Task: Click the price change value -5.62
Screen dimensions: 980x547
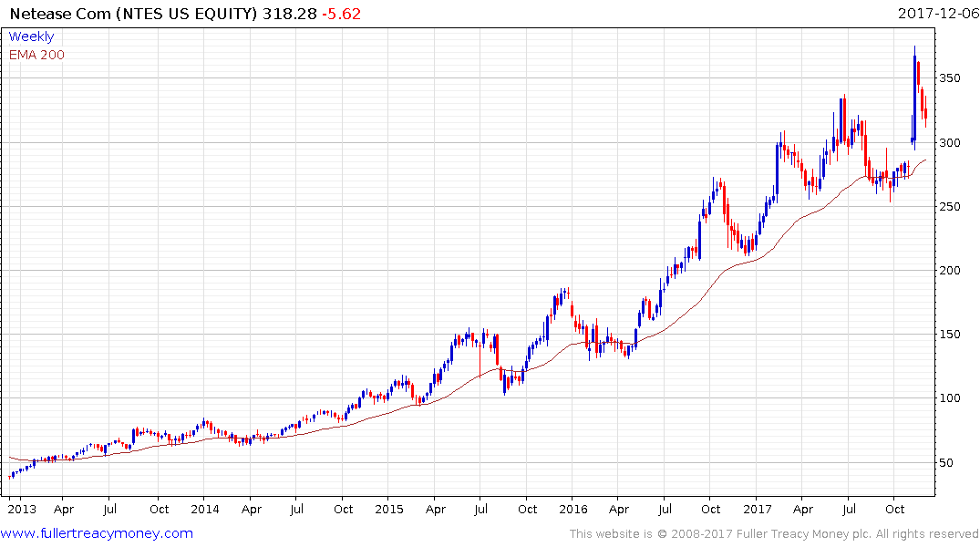Action: point(341,14)
